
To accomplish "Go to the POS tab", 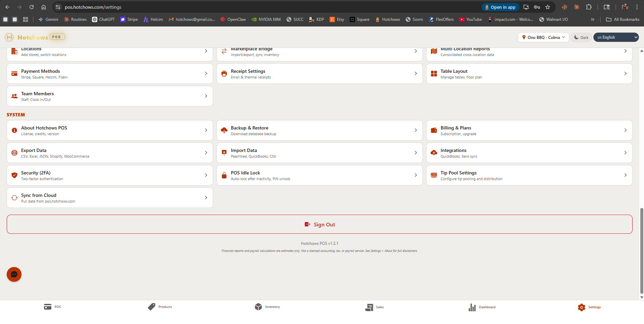I will (52, 307).
